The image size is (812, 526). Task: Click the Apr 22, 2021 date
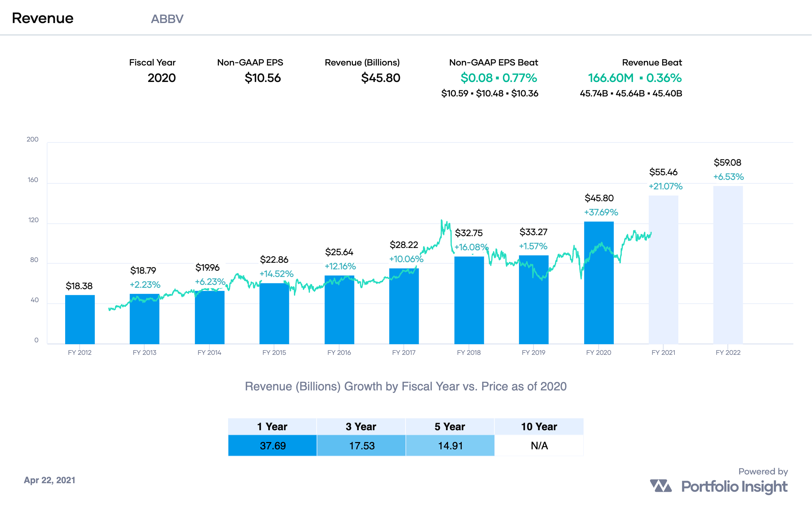pyautogui.click(x=49, y=480)
